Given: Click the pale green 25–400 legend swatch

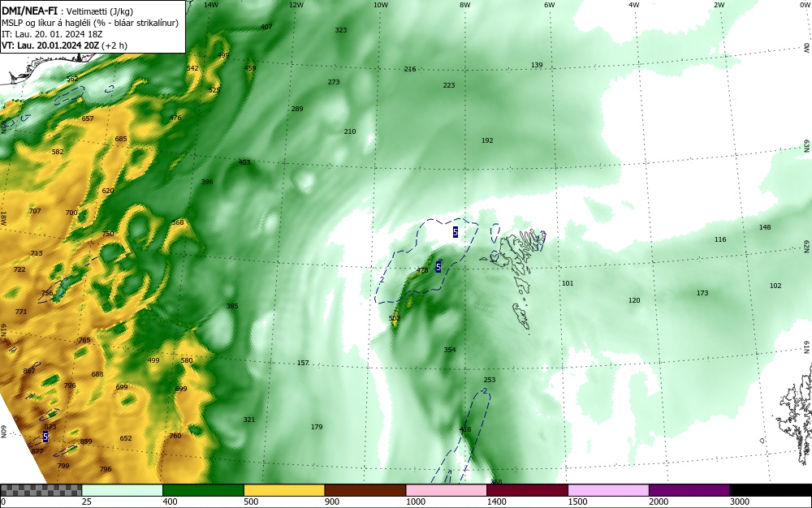Looking at the screenshot, I should pos(123,490).
